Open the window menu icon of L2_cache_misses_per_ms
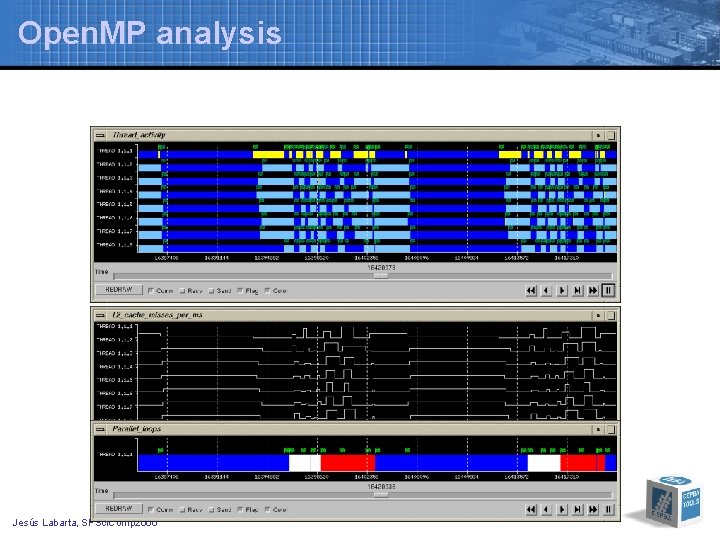Viewport: 720px width, 540px height. click(x=100, y=315)
